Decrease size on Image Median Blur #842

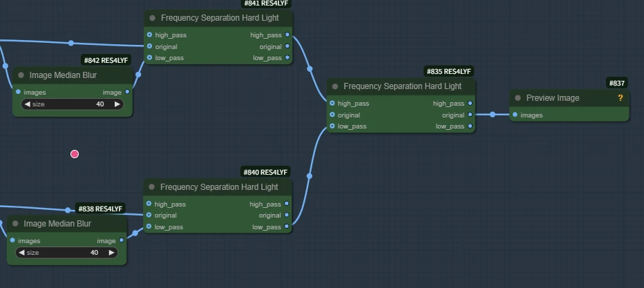pyautogui.click(x=27, y=104)
